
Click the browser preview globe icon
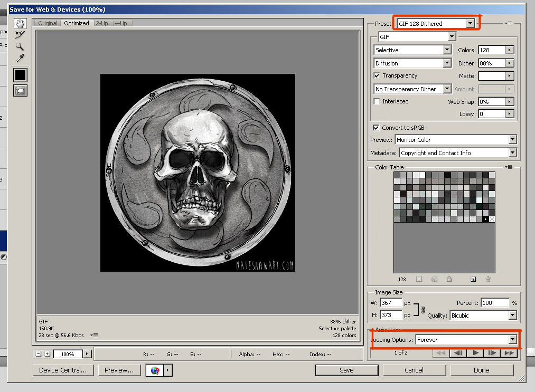click(156, 370)
